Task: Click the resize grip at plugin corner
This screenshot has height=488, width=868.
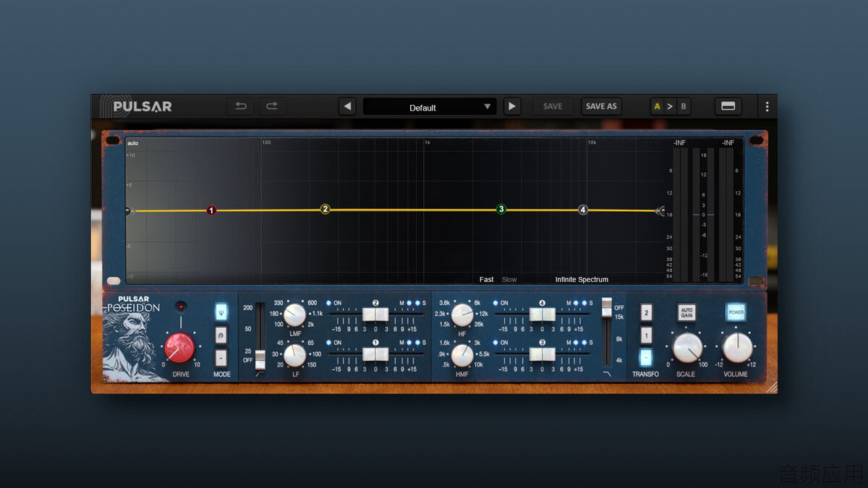Action: click(x=772, y=388)
